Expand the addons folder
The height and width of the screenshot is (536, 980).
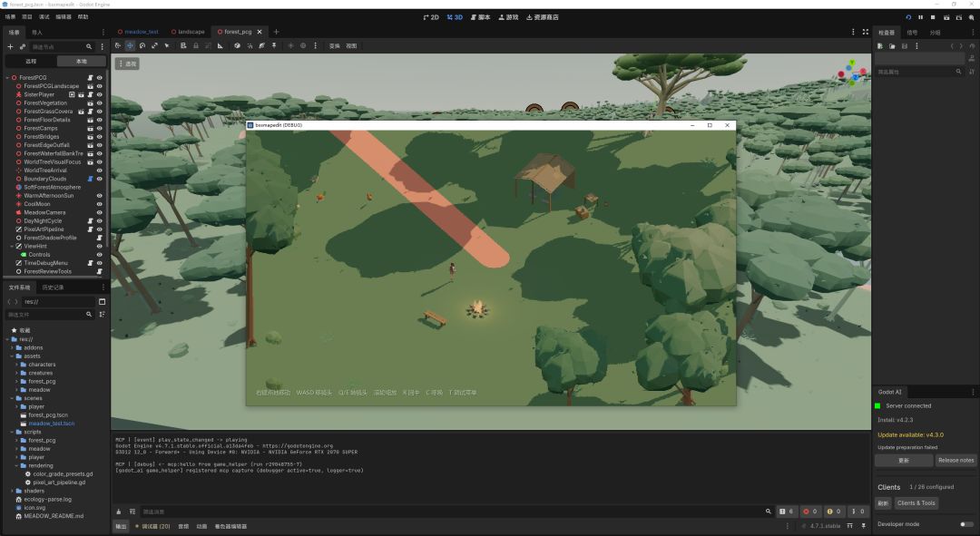12,348
